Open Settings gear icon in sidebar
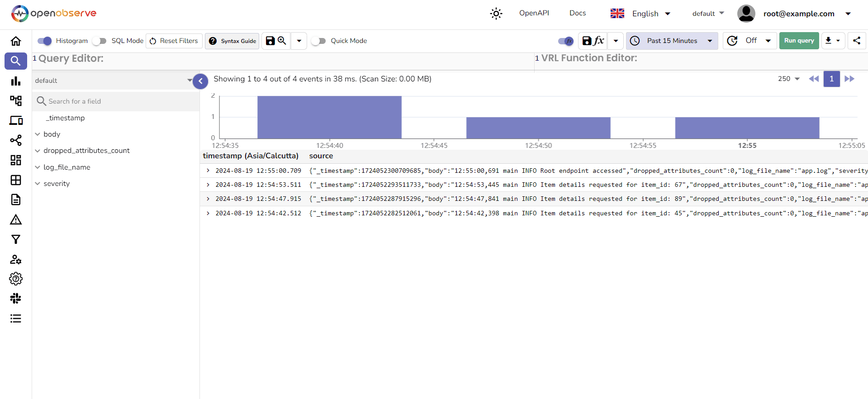 click(x=16, y=279)
